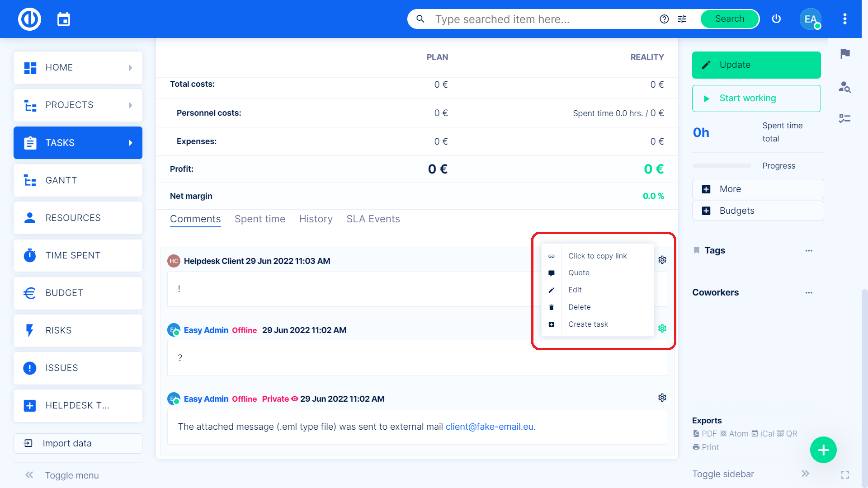Switch to the Comments tab
This screenshot has width=868, height=488.
point(195,219)
